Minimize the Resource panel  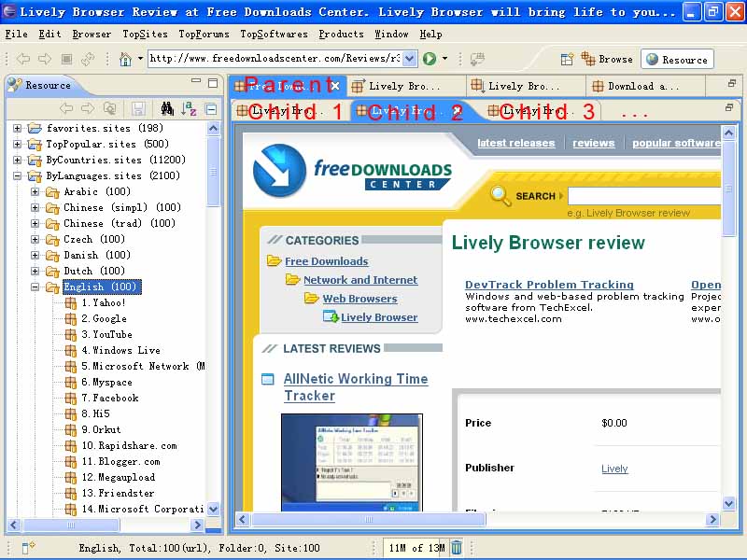196,81
